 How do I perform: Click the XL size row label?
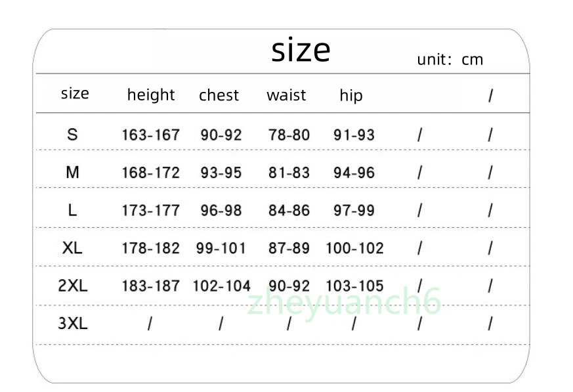click(72, 248)
